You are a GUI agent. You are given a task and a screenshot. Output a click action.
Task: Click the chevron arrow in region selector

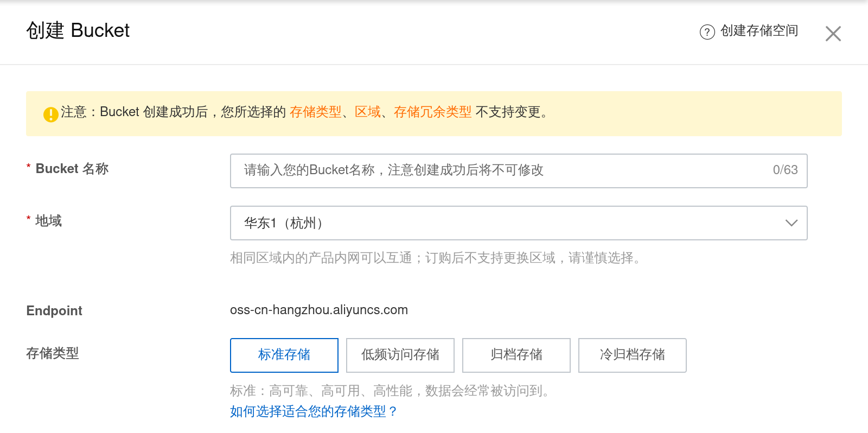point(792,223)
